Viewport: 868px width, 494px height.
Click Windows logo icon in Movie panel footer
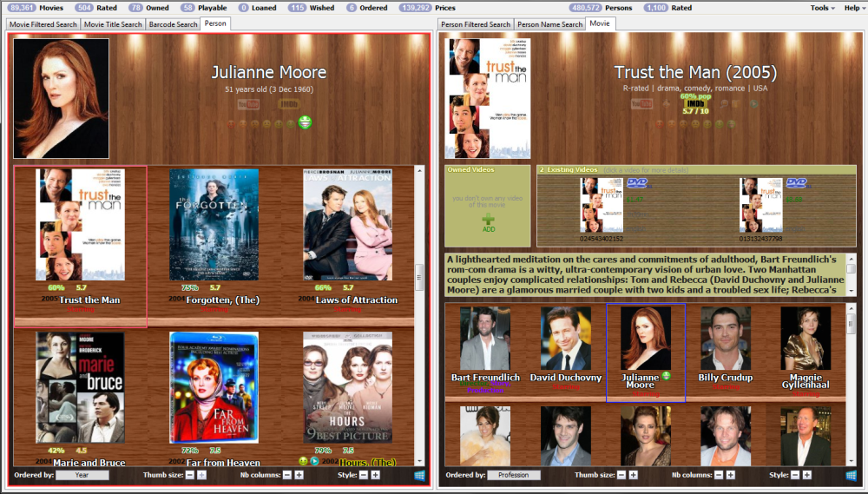(851, 475)
